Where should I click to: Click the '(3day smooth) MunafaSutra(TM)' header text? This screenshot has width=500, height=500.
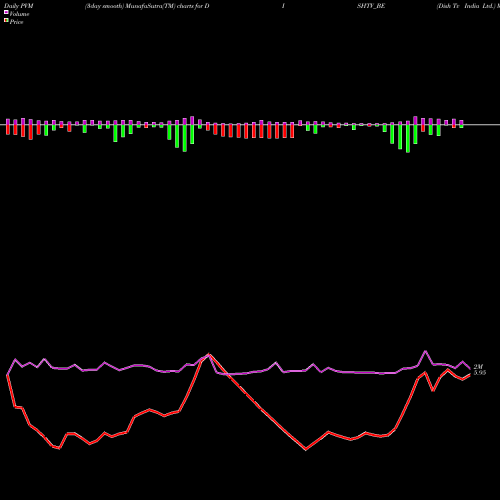[x=130, y=6]
